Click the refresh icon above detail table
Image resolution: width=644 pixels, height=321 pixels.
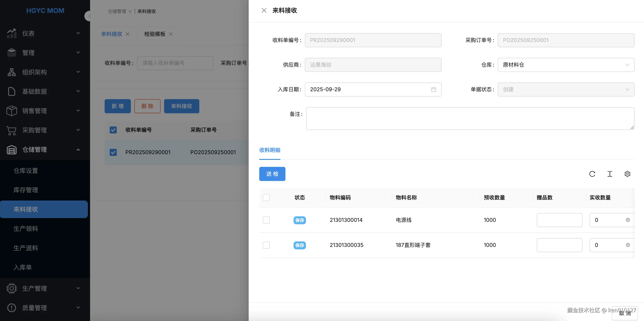592,174
